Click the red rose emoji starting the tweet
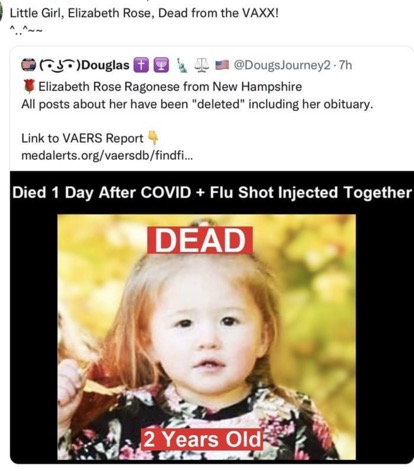 click(x=29, y=87)
